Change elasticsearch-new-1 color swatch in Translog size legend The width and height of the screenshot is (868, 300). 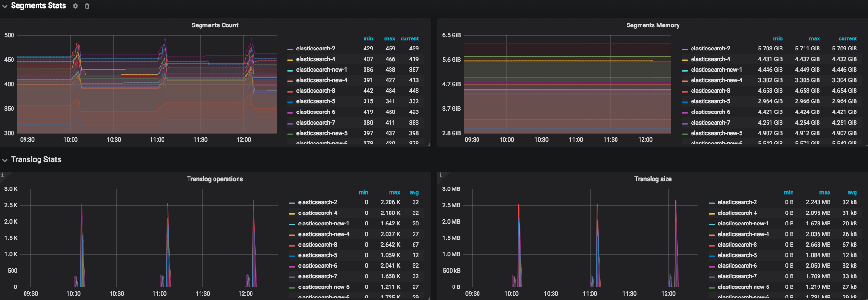click(712, 224)
